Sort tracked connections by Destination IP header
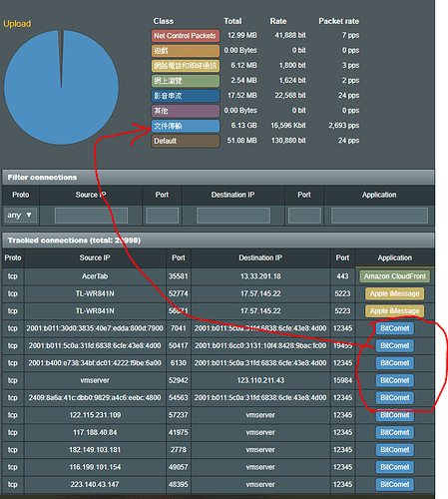The image size is (448, 499). pyautogui.click(x=260, y=257)
